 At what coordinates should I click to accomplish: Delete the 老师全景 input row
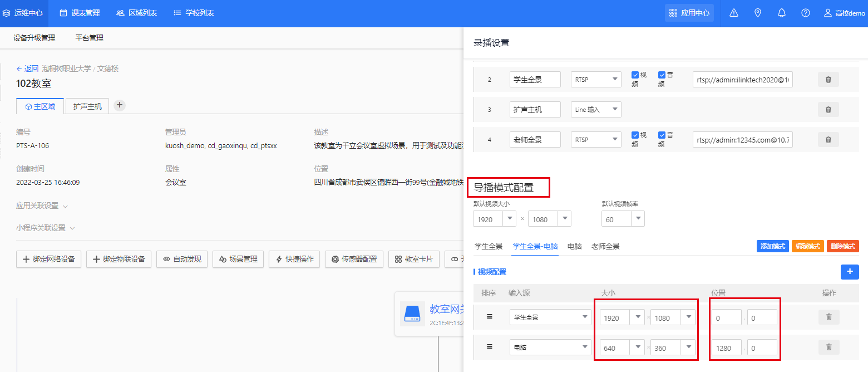(x=828, y=140)
